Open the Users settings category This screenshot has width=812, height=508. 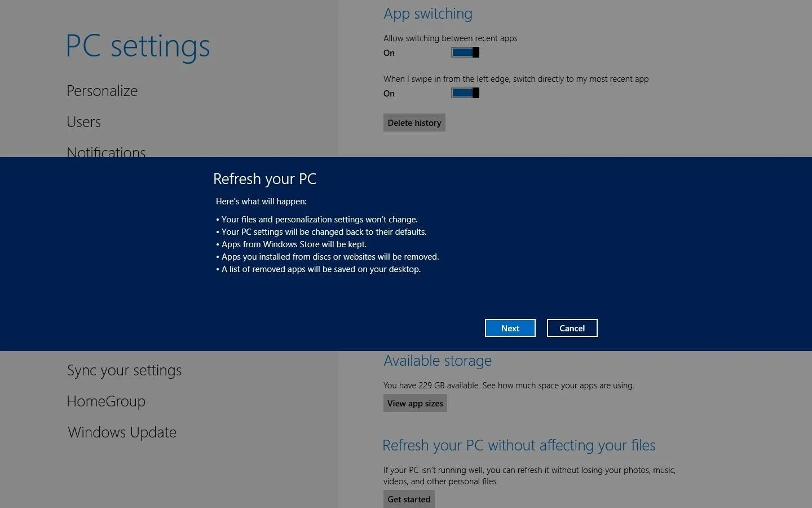[x=84, y=122]
